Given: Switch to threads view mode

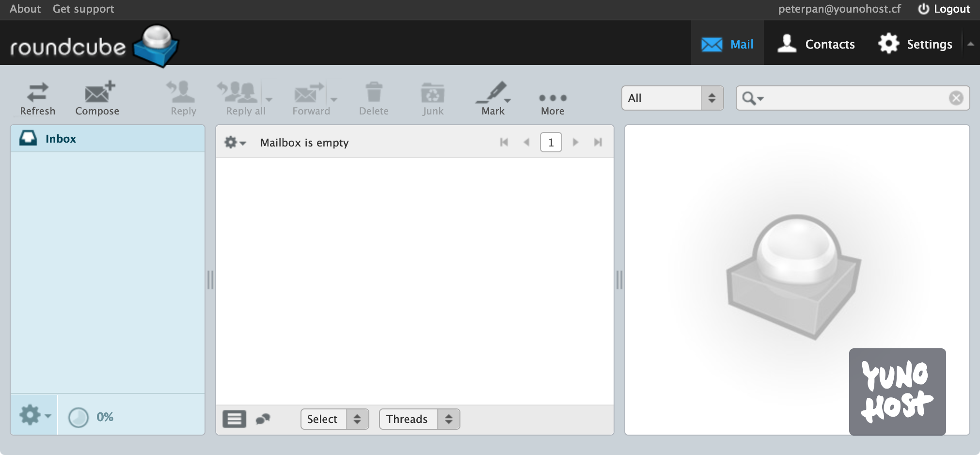Looking at the screenshot, I should [x=263, y=419].
